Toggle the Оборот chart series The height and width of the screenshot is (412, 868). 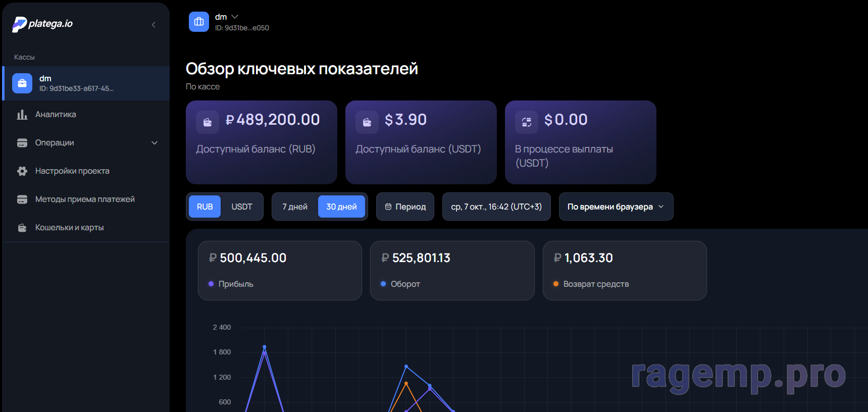pos(452,271)
